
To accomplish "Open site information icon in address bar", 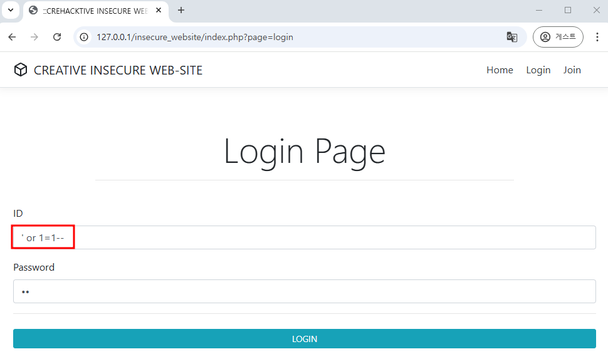I will click(84, 37).
